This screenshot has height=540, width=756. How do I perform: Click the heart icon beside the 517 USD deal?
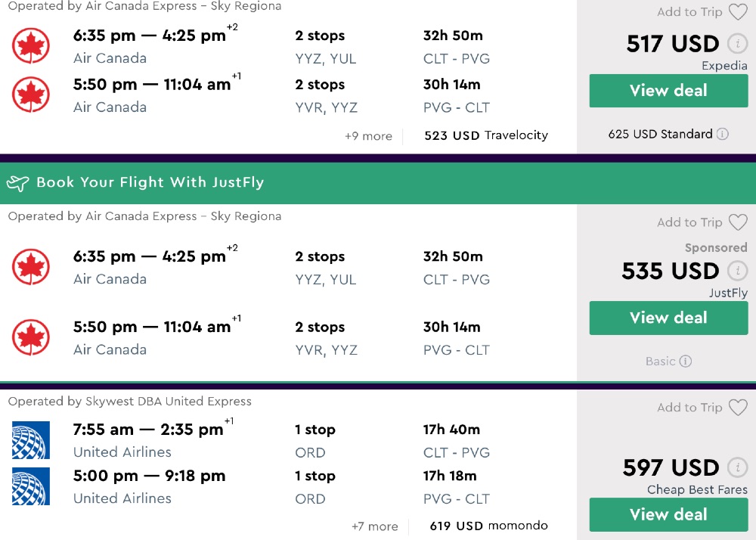point(738,12)
